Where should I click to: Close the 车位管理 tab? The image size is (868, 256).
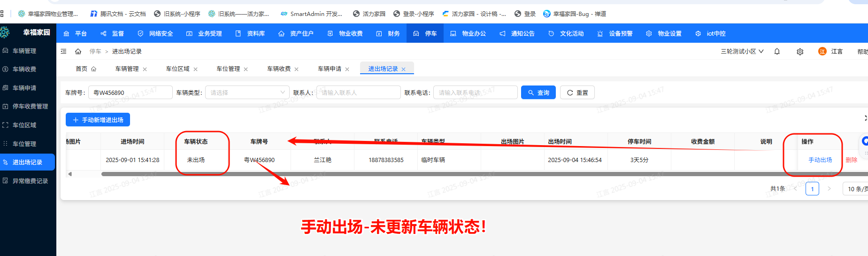[246, 69]
